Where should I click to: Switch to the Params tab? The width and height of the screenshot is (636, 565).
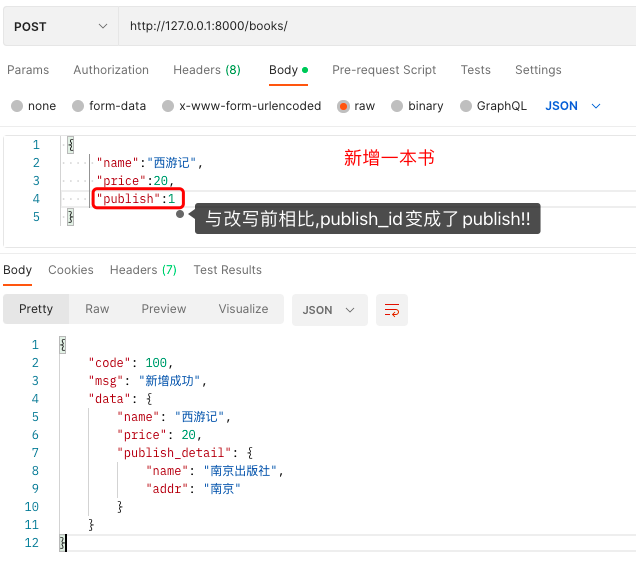[28, 70]
